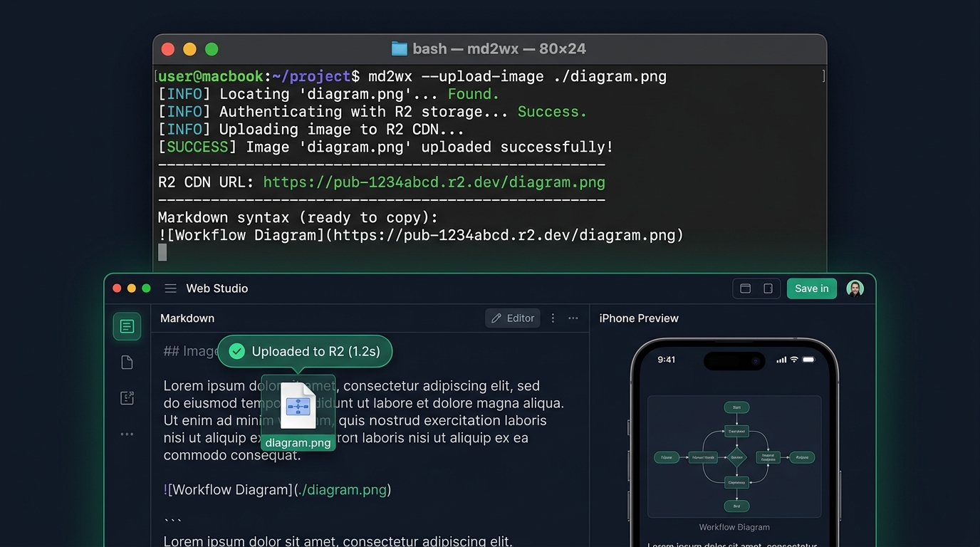Click the terminal cursor block
The image size is (980, 547).
point(162,252)
